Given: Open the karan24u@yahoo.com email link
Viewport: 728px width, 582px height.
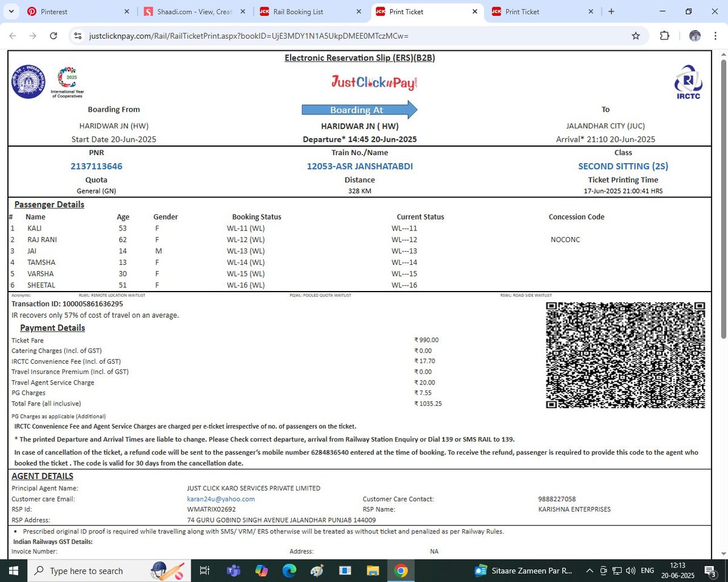Looking at the screenshot, I should point(221,499).
